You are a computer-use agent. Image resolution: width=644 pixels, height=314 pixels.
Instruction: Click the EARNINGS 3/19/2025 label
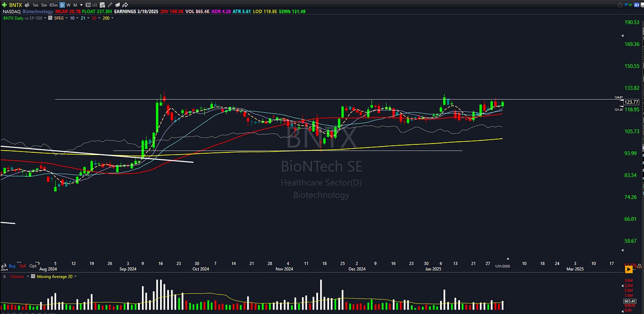pos(136,11)
